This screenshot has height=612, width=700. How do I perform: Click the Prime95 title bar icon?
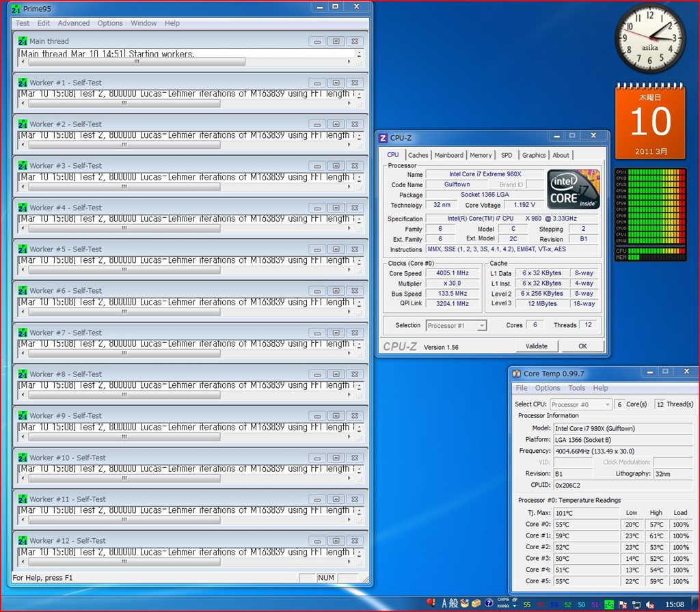(16, 9)
